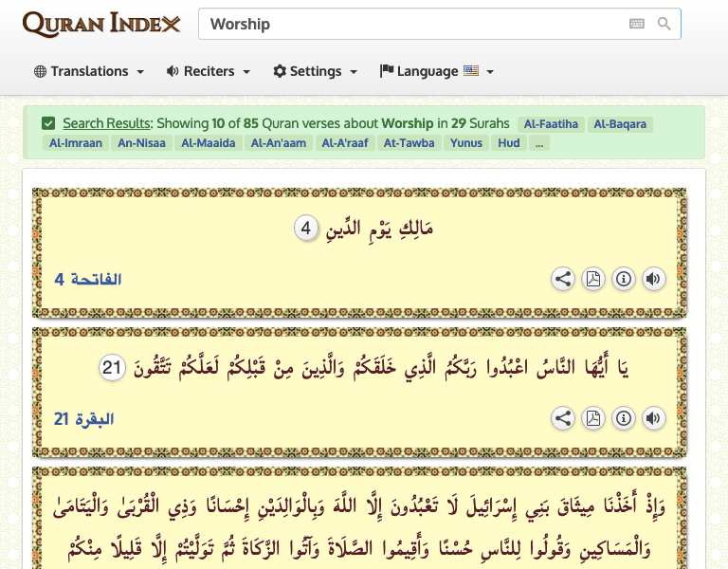Show info for Al-Faatiha verse 4
The height and width of the screenshot is (569, 728).
click(623, 279)
